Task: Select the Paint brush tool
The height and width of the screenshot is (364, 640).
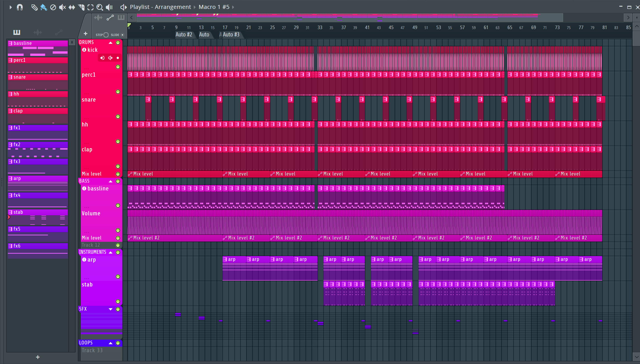Action: coord(44,7)
